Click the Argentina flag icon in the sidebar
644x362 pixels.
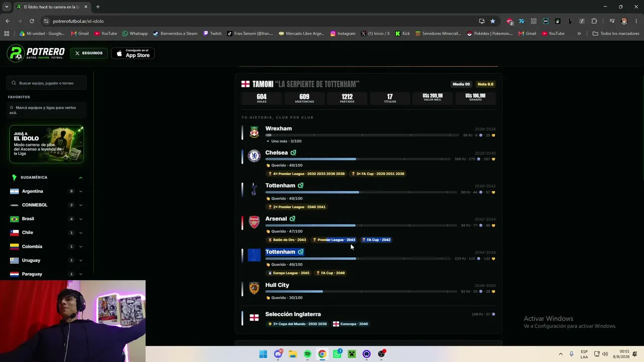tap(14, 192)
